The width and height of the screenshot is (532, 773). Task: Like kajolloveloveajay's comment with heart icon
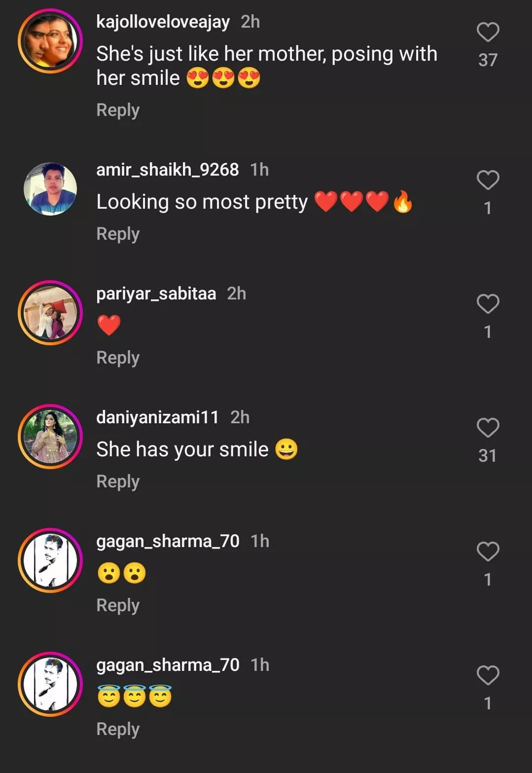[x=488, y=33]
